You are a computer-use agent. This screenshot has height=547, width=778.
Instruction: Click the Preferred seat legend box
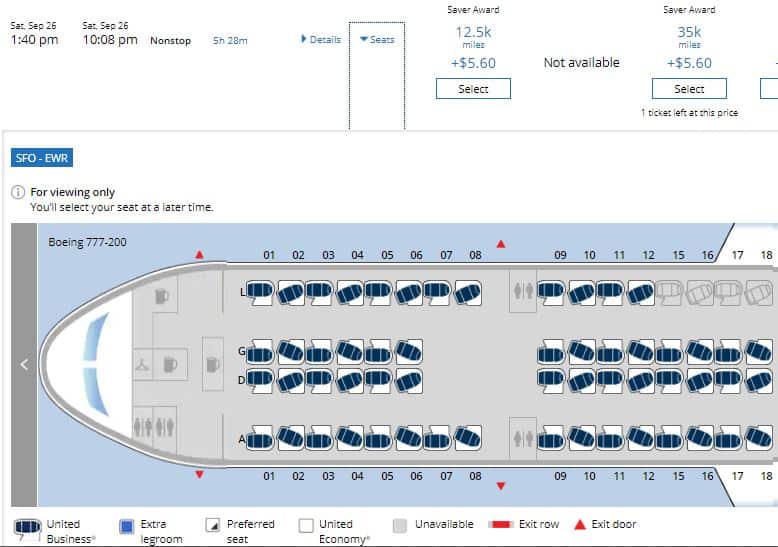tap(213, 525)
